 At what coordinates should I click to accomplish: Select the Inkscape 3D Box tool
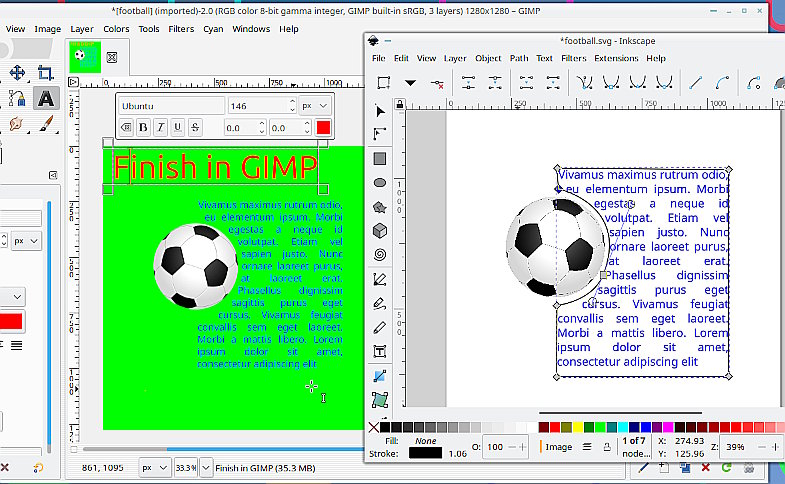coord(380,231)
